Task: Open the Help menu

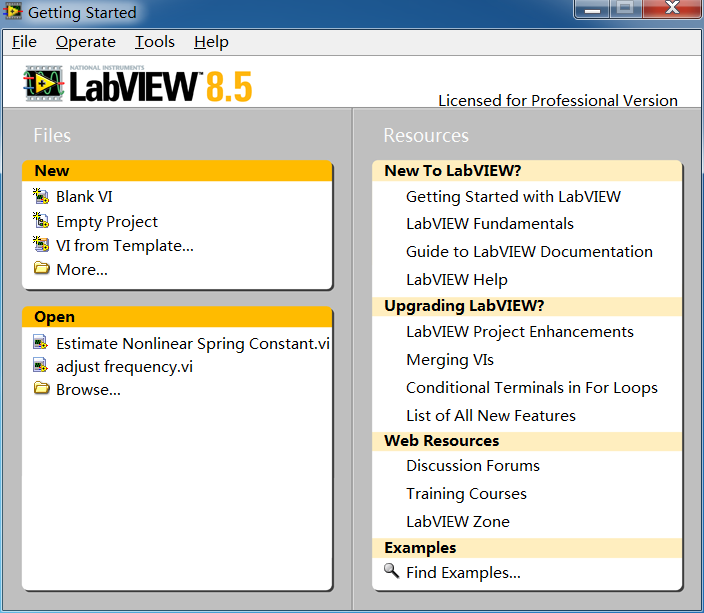Action: pos(211,42)
